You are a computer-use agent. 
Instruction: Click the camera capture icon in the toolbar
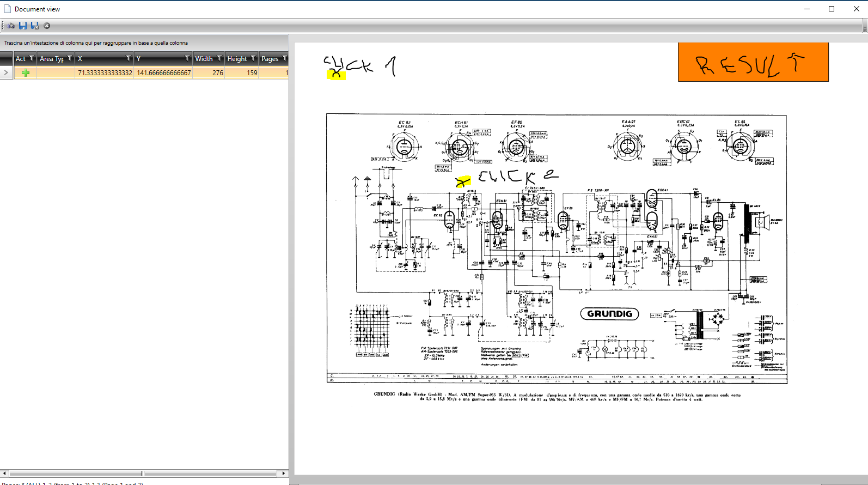11,26
